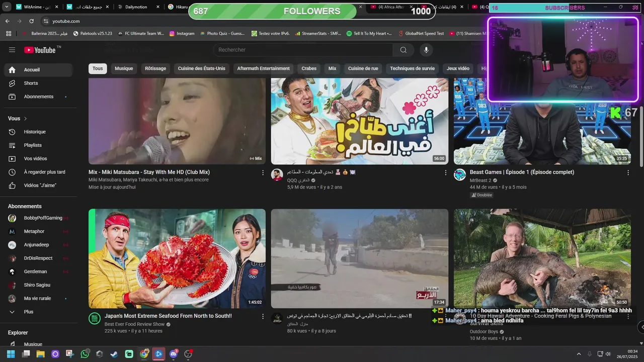Open File Explorer from the taskbar
Viewport: 644px width, 362px height.
click(x=40, y=354)
